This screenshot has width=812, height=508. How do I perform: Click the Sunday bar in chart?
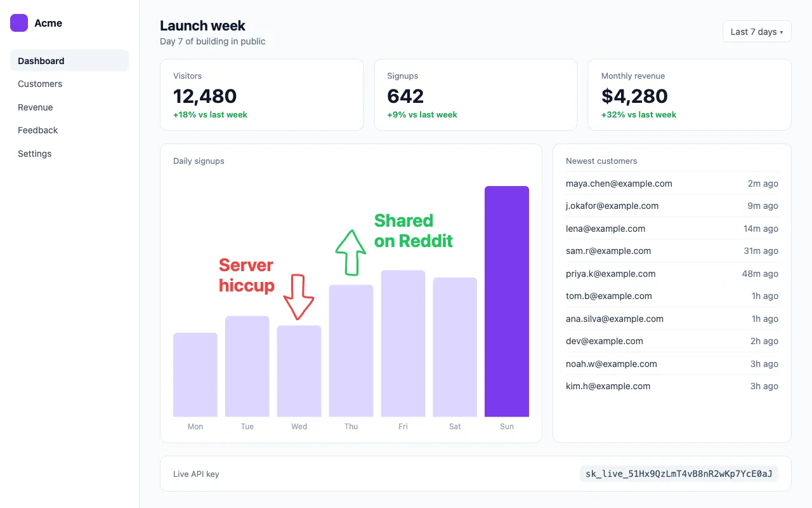(507, 302)
